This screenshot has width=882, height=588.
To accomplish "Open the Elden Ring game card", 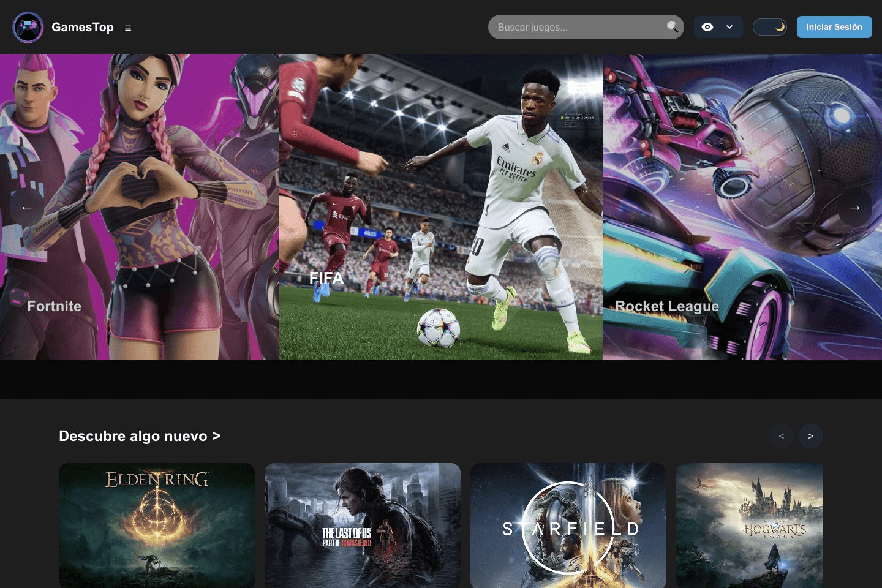I will (x=157, y=526).
